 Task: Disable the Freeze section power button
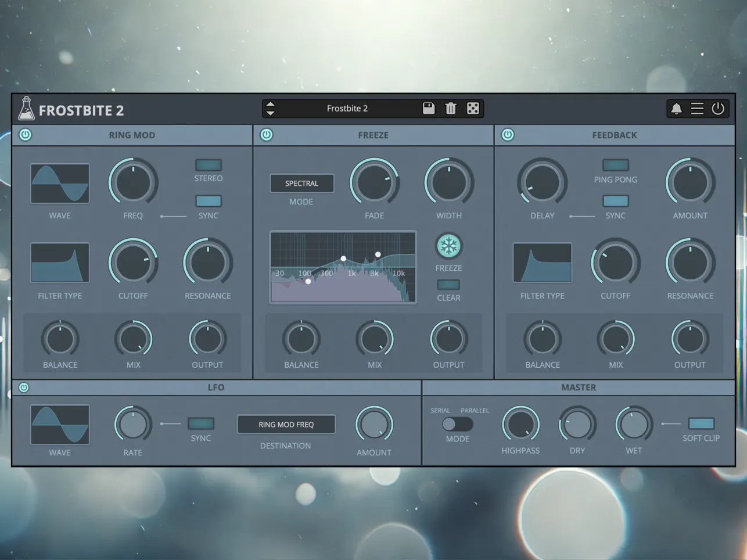coord(267,135)
